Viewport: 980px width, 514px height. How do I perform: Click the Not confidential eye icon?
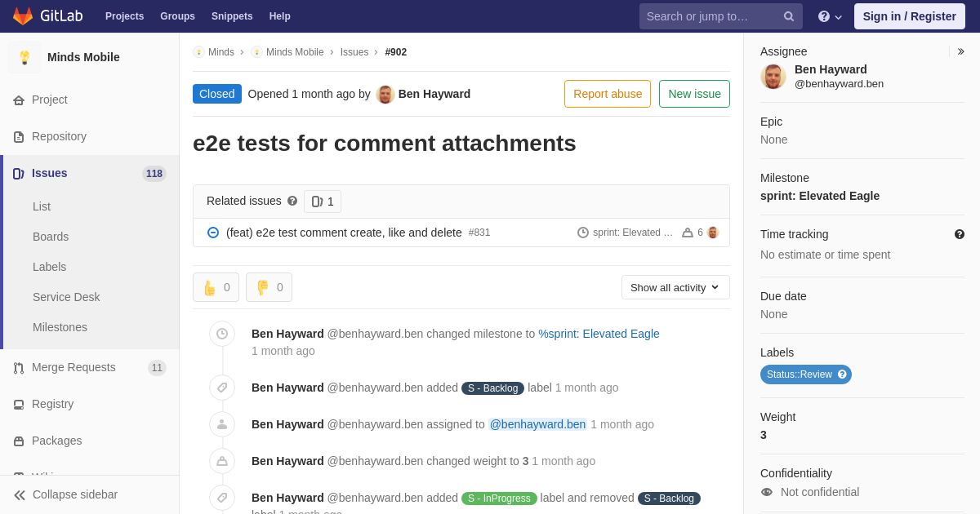click(x=767, y=492)
